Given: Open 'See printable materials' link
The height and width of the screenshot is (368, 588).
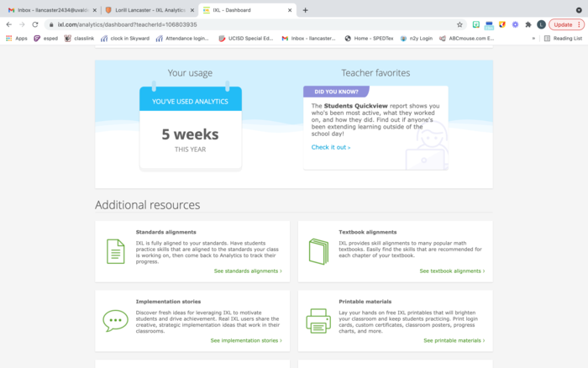Looking at the screenshot, I should [454, 340].
